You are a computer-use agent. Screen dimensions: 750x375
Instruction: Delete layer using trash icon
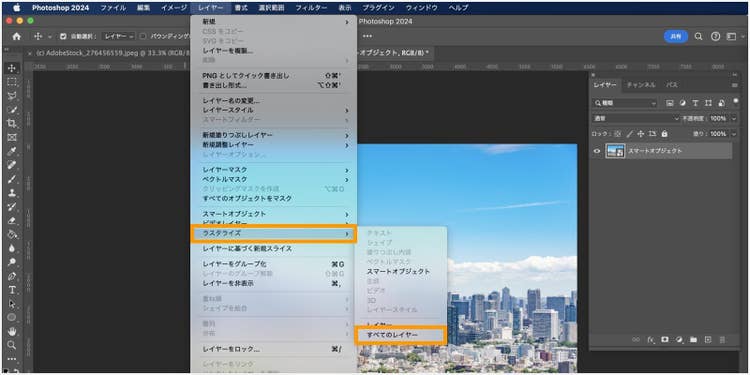point(722,340)
